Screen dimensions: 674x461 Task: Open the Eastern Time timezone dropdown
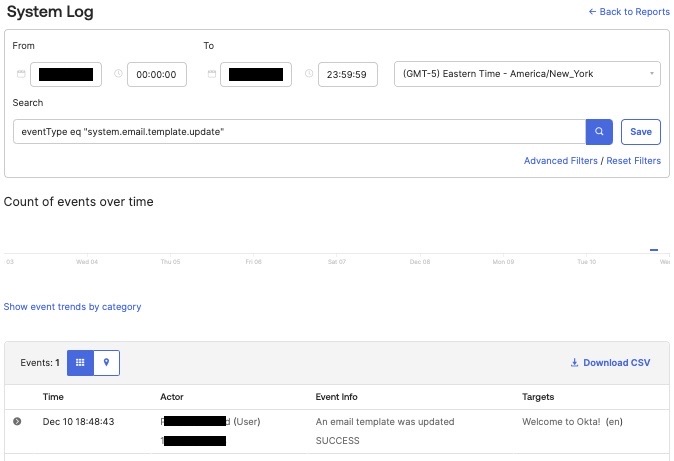pos(528,74)
